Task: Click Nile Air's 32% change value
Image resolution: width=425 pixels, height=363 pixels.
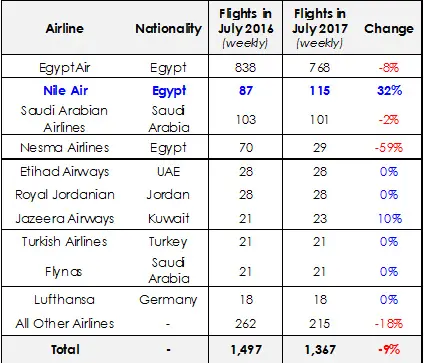Action: [x=389, y=91]
